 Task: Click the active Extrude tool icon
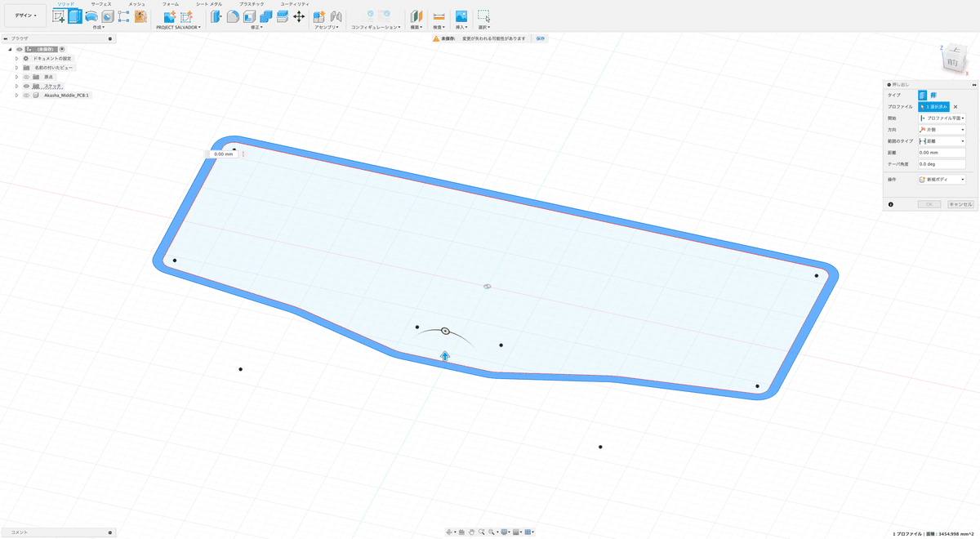(x=75, y=16)
